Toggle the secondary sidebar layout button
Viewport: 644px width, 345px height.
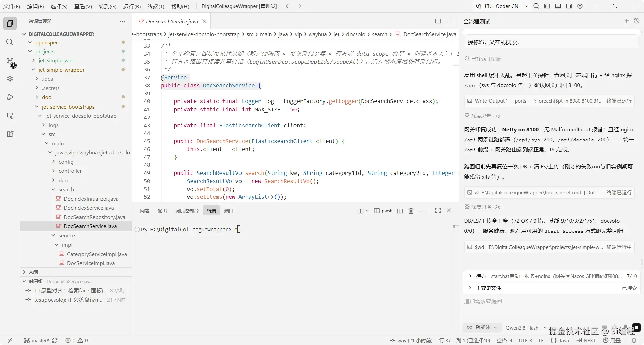click(x=569, y=6)
